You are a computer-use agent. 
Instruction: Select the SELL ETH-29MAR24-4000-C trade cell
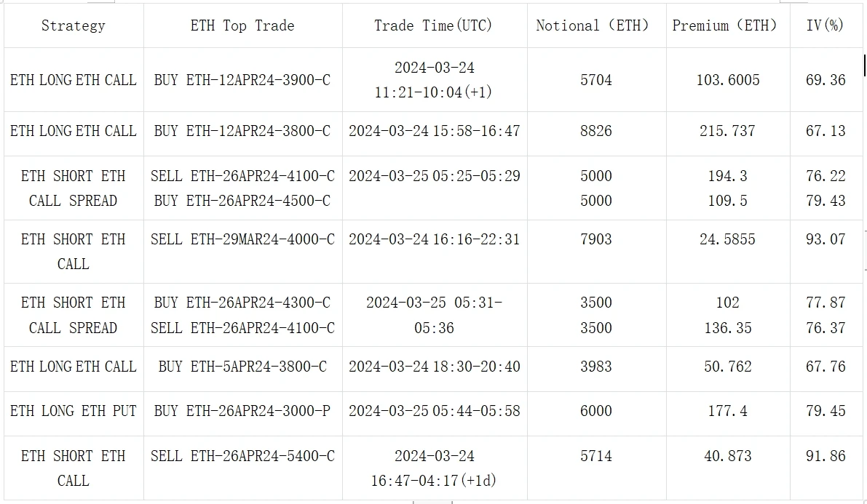coord(242,239)
